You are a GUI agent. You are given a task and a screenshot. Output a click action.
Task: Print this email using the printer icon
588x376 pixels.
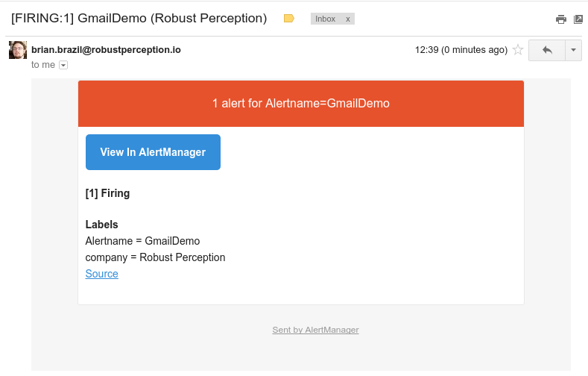(560, 19)
